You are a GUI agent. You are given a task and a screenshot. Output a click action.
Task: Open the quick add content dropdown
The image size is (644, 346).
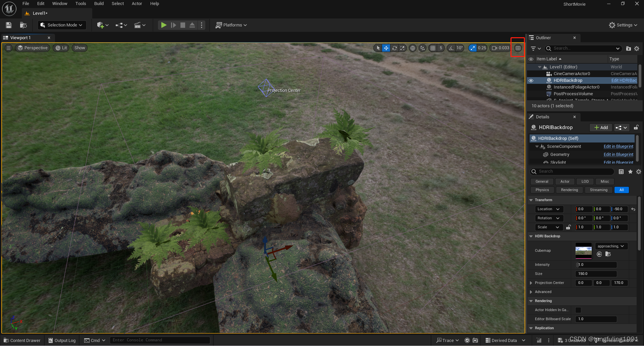tap(103, 25)
